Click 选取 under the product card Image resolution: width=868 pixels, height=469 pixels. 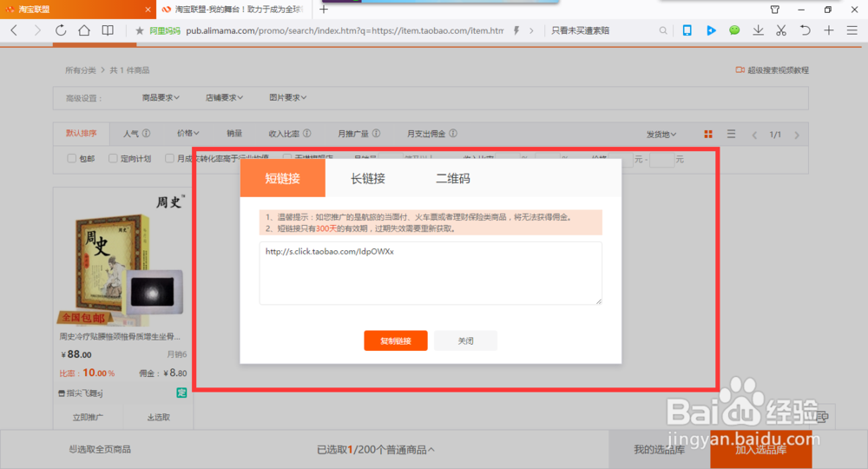coord(158,418)
